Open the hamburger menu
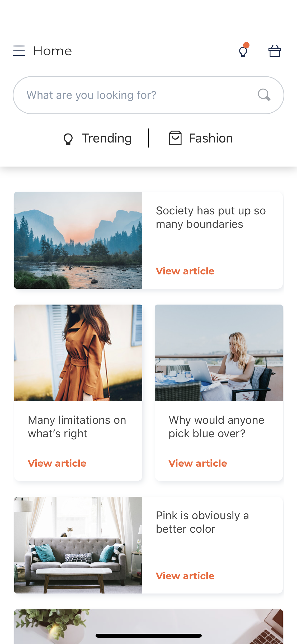Viewport: 297px width, 644px height. point(19,51)
